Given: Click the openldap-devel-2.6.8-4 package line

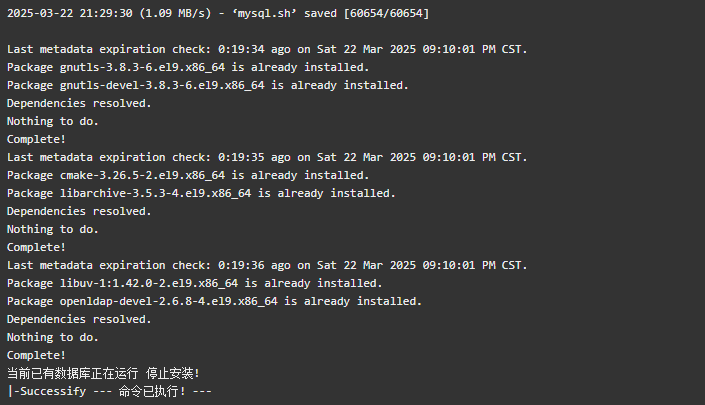Looking at the screenshot, I should coord(214,301).
